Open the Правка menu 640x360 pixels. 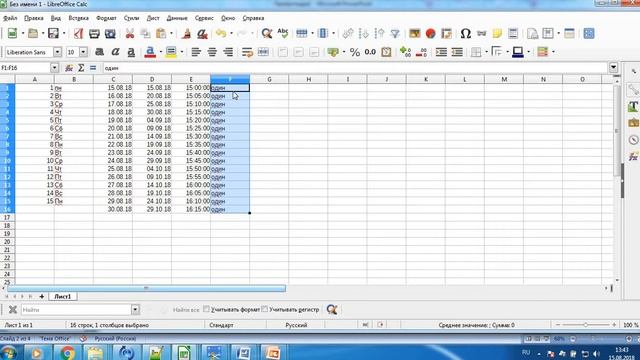coord(33,18)
